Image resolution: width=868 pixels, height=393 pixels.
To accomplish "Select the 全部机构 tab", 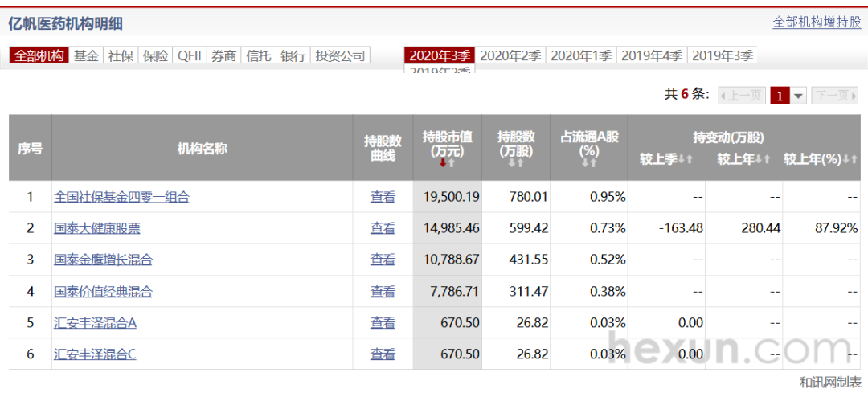I will [x=39, y=55].
